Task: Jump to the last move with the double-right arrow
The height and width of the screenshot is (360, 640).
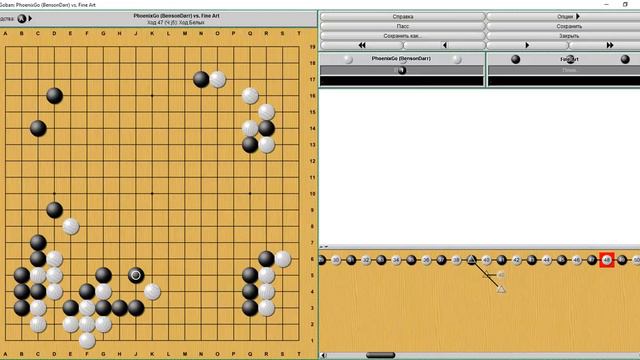Action: pos(609,45)
